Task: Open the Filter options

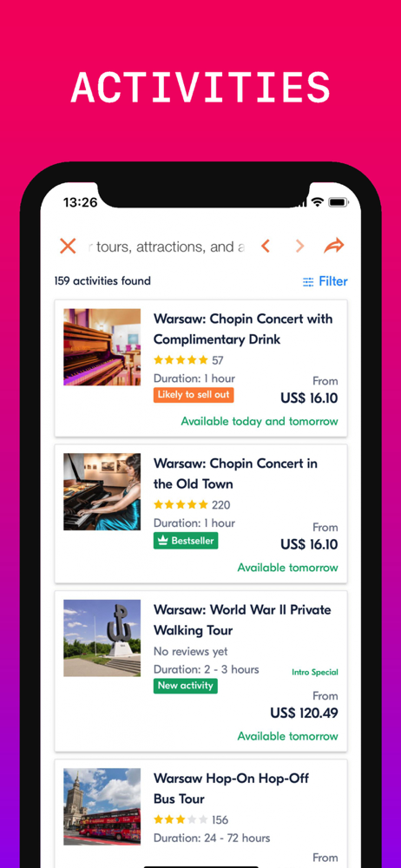Action: pyautogui.click(x=325, y=281)
